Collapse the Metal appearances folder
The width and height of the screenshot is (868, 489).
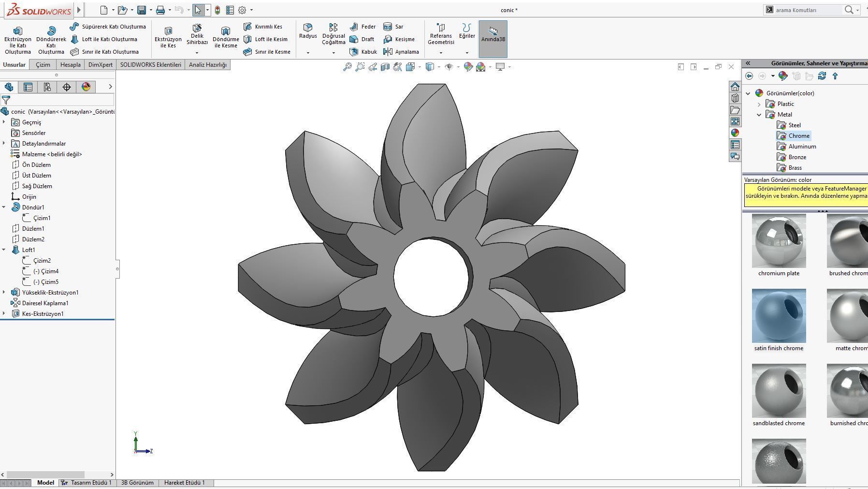[759, 115]
